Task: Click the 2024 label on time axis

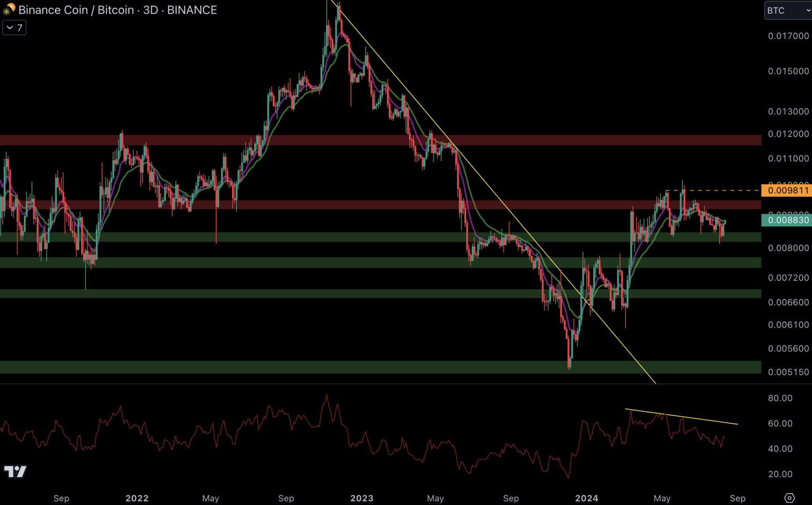Action: point(586,498)
